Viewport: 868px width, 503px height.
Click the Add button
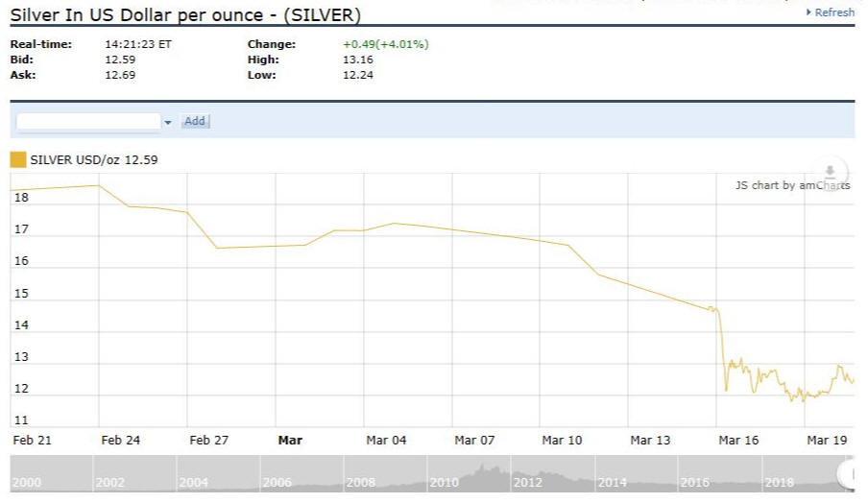point(195,121)
